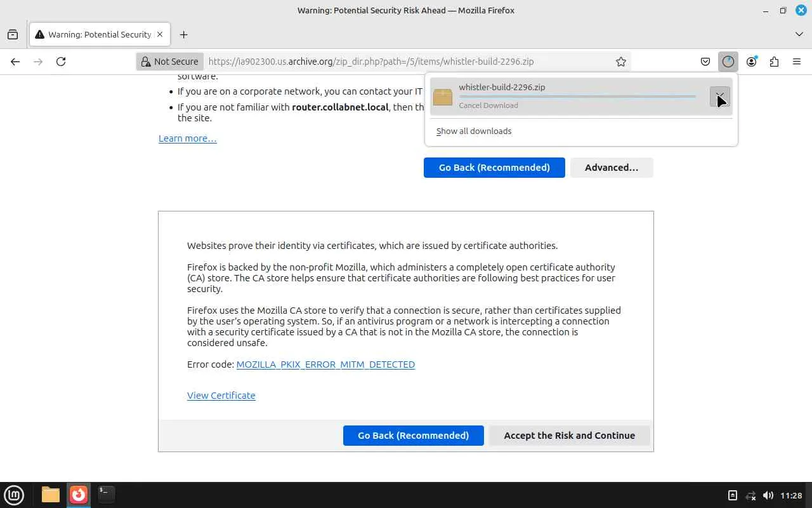Reload the current page
Viewport: 812px width, 508px height.
point(61,62)
